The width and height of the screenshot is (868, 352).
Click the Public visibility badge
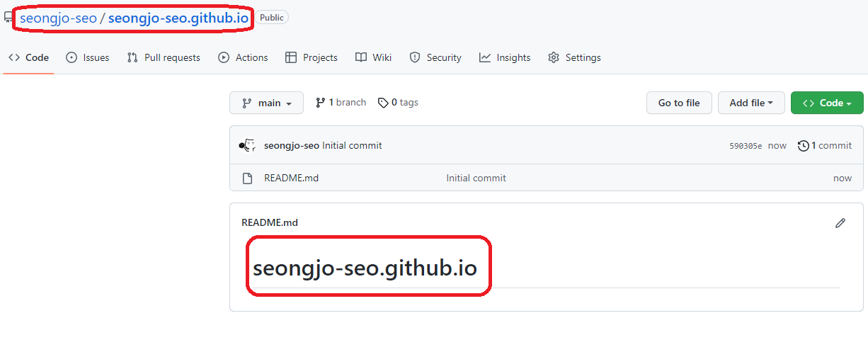click(272, 18)
